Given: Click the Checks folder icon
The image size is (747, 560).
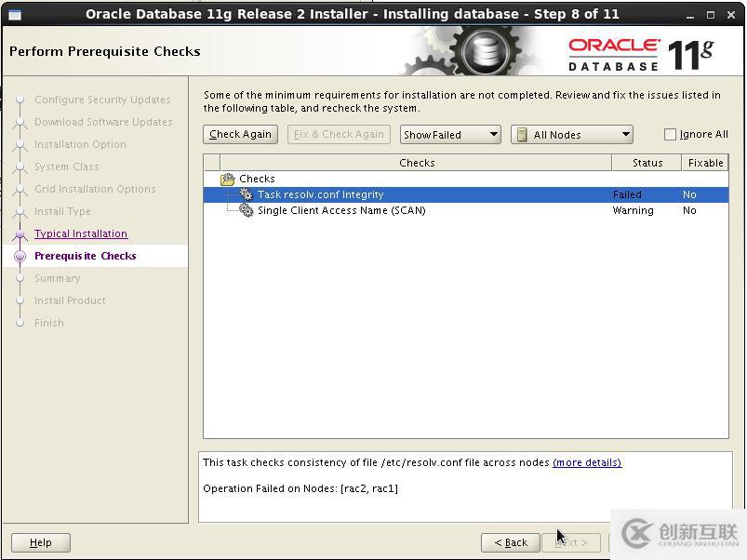Looking at the screenshot, I should coord(228,179).
